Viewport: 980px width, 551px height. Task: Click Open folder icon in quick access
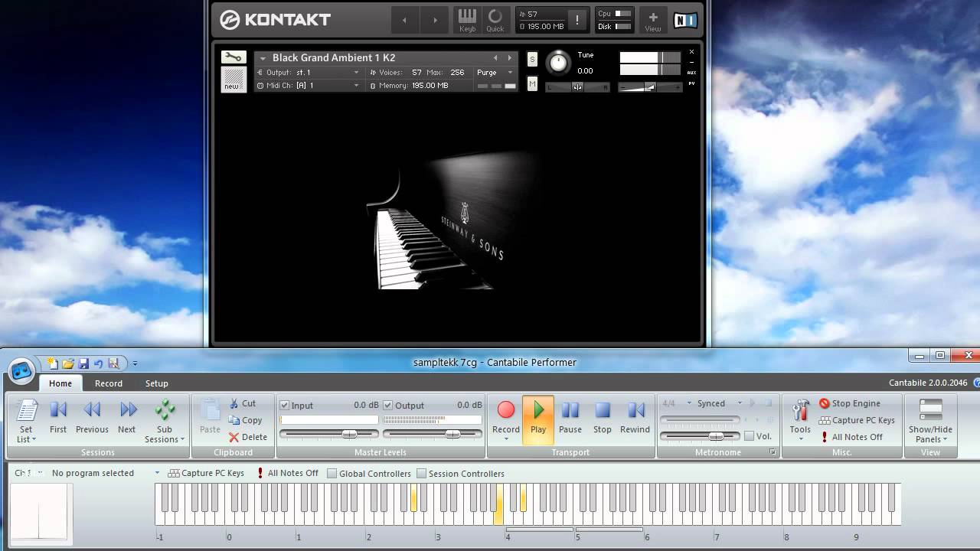[x=68, y=363]
